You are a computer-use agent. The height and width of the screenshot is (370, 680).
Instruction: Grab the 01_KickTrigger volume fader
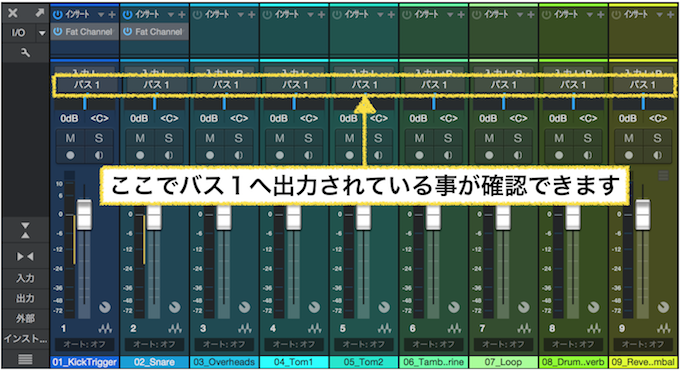pyautogui.click(x=85, y=214)
